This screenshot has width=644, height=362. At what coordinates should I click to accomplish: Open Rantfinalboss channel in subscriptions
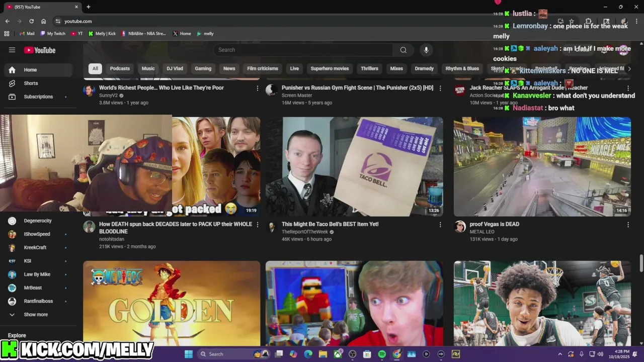[38, 301]
